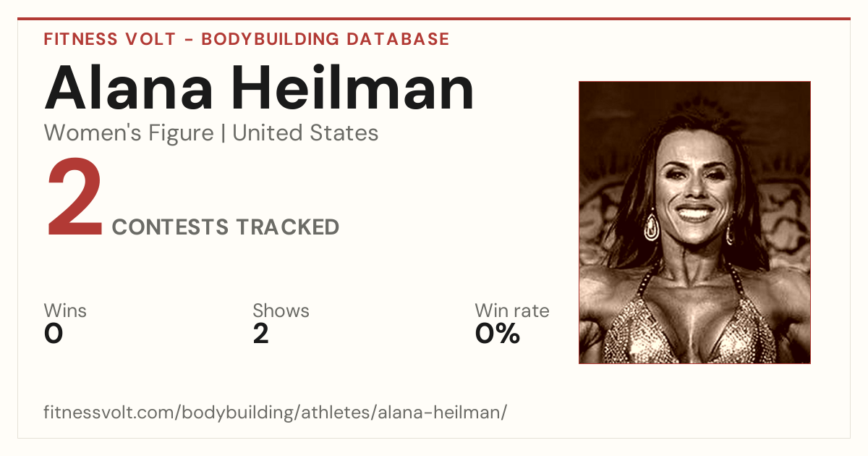The height and width of the screenshot is (456, 868).
Task: Click the FITNESS VOLT words in header
Action: [110, 39]
